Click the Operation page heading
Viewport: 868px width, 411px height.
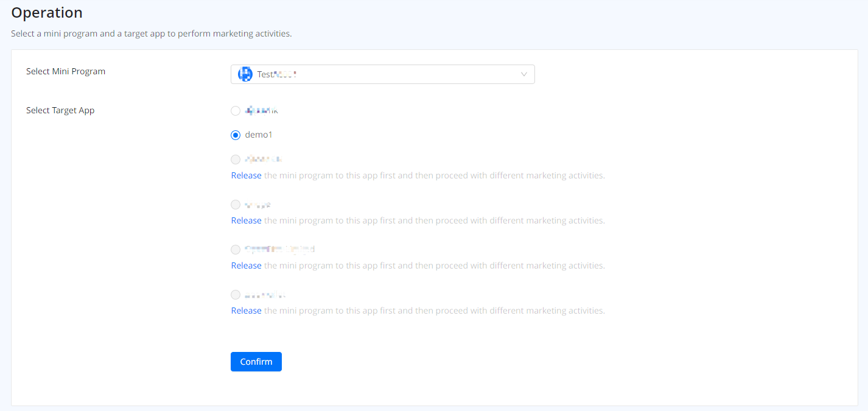(47, 12)
